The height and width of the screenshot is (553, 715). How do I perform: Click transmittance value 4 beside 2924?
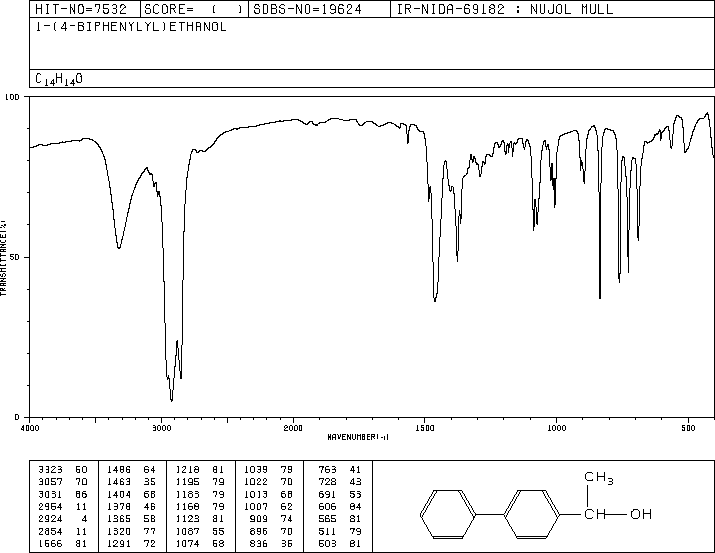84,519
